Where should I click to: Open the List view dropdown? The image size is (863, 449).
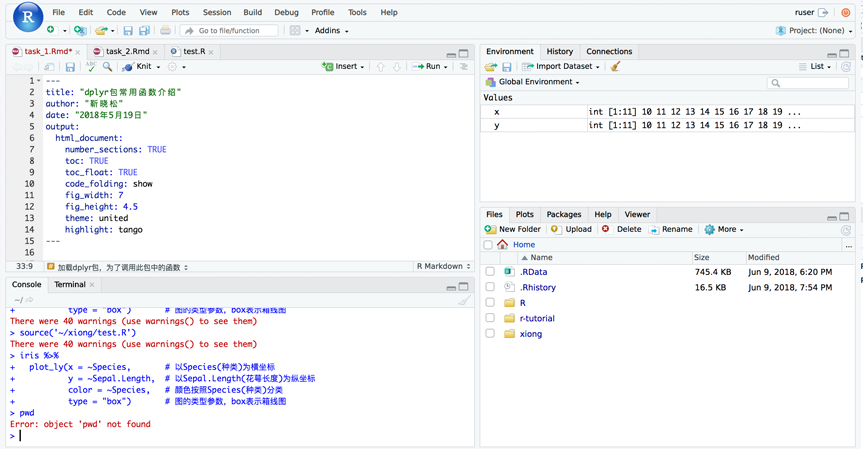(x=815, y=66)
